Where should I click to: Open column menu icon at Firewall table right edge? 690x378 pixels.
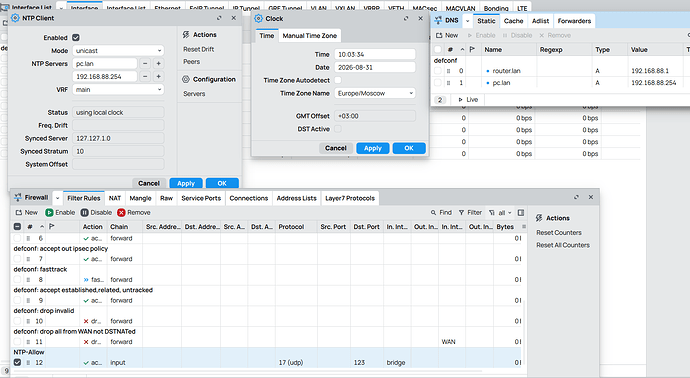pos(524,227)
